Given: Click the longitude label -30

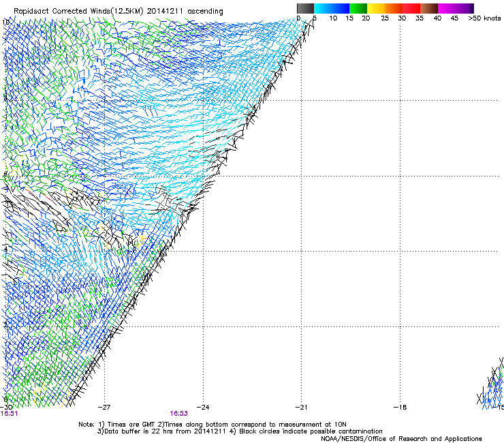Looking at the screenshot, I should pyautogui.click(x=6, y=407).
